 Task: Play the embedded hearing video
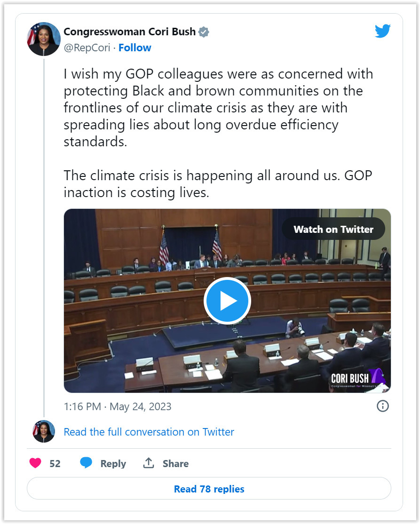tap(227, 301)
